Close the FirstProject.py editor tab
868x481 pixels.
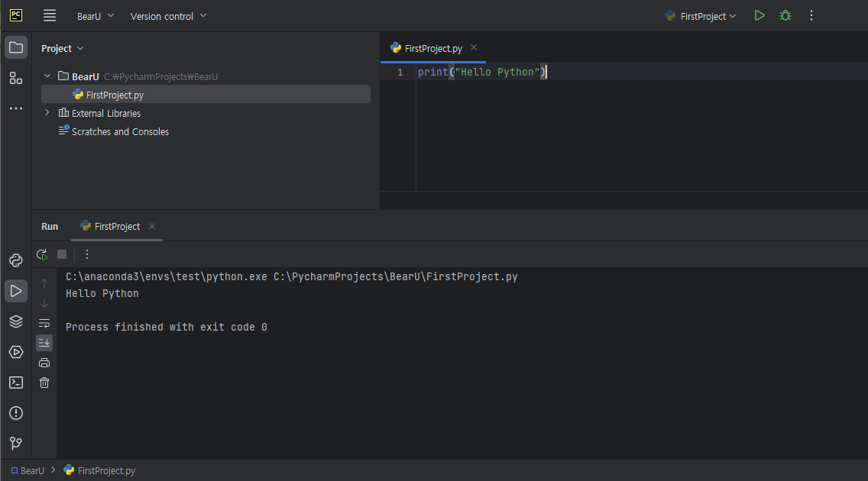tap(474, 47)
